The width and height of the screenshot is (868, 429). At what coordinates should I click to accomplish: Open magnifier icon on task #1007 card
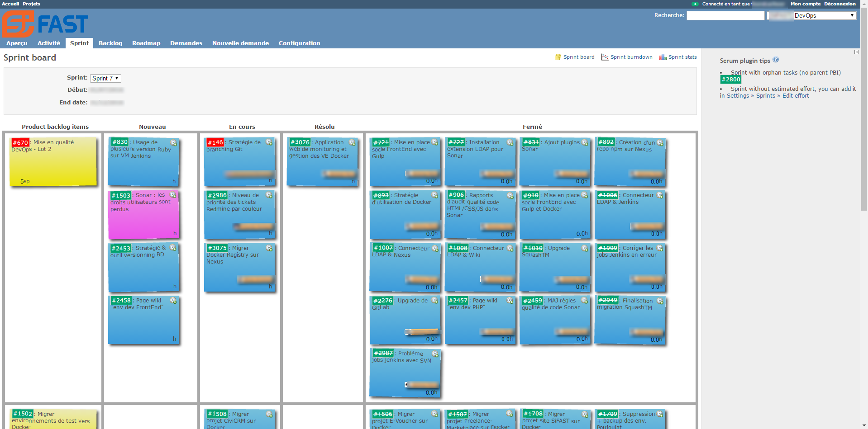[x=435, y=248]
